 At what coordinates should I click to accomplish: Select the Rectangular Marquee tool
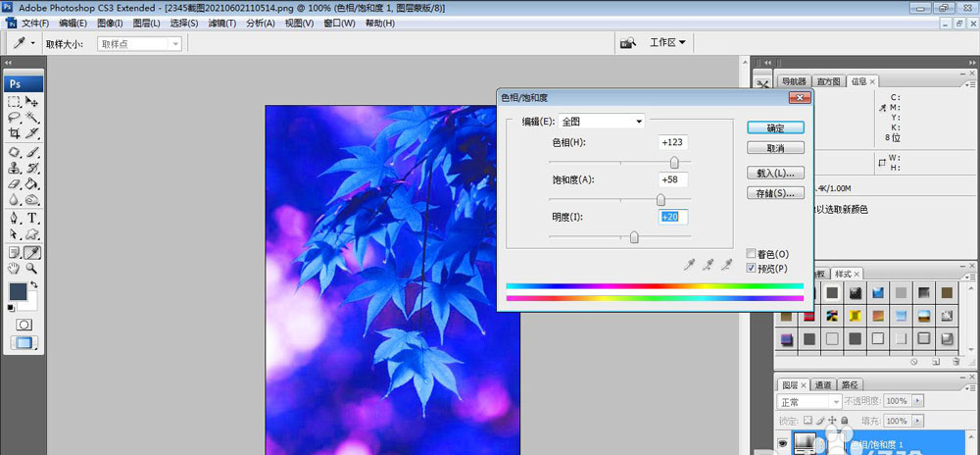tap(14, 101)
